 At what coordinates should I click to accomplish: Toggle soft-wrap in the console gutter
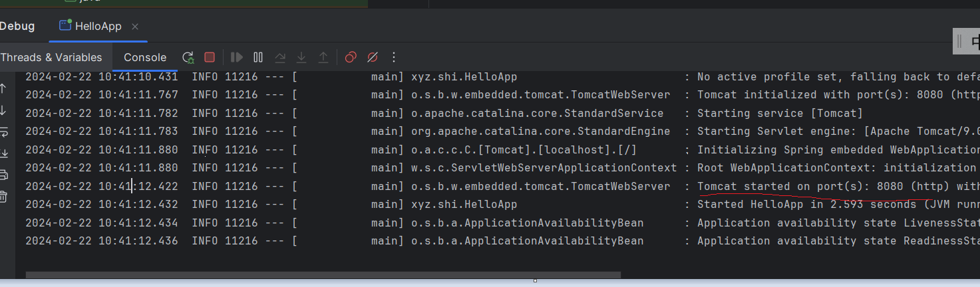(x=3, y=132)
